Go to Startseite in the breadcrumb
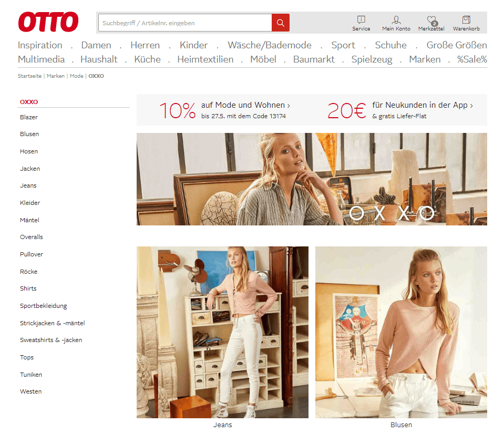Image resolution: width=504 pixels, height=434 pixels. [x=29, y=76]
